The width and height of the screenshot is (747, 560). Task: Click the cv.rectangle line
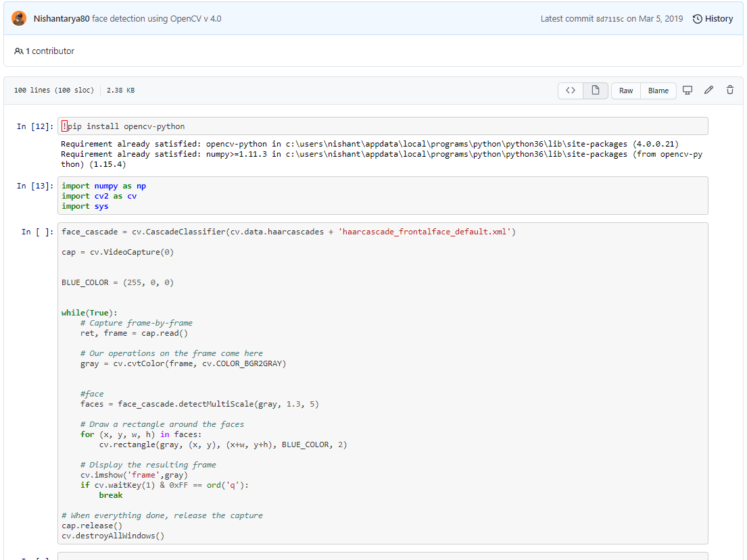tap(223, 444)
